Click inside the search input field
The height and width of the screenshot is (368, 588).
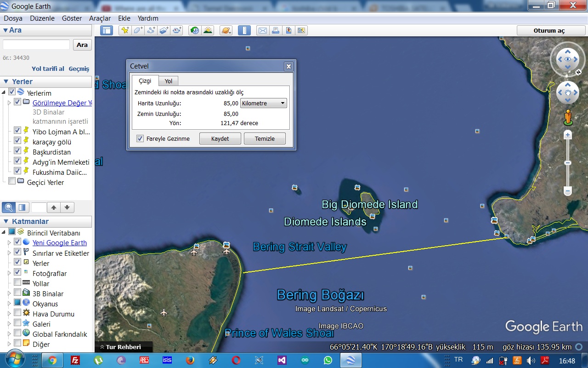point(36,45)
